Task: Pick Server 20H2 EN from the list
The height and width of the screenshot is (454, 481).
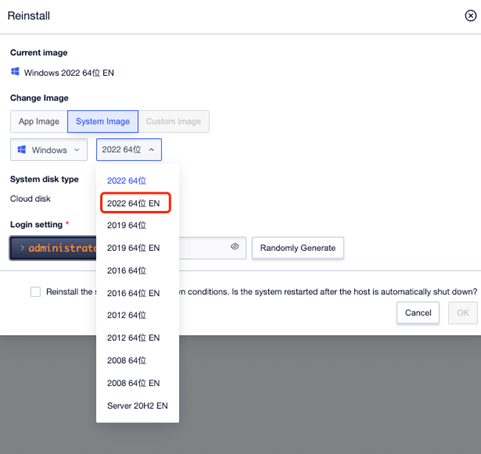Action: click(x=137, y=406)
